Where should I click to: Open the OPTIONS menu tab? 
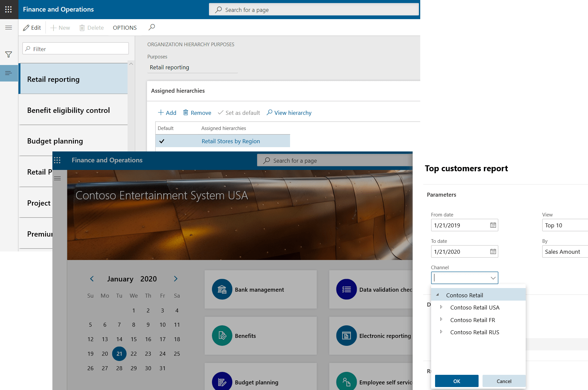[x=125, y=28]
